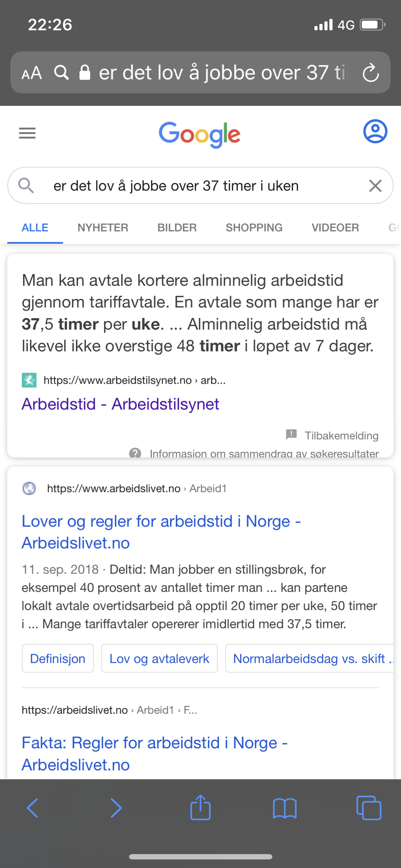Open Lover og regler for arbeidstid result
The height and width of the screenshot is (868, 401).
[161, 532]
